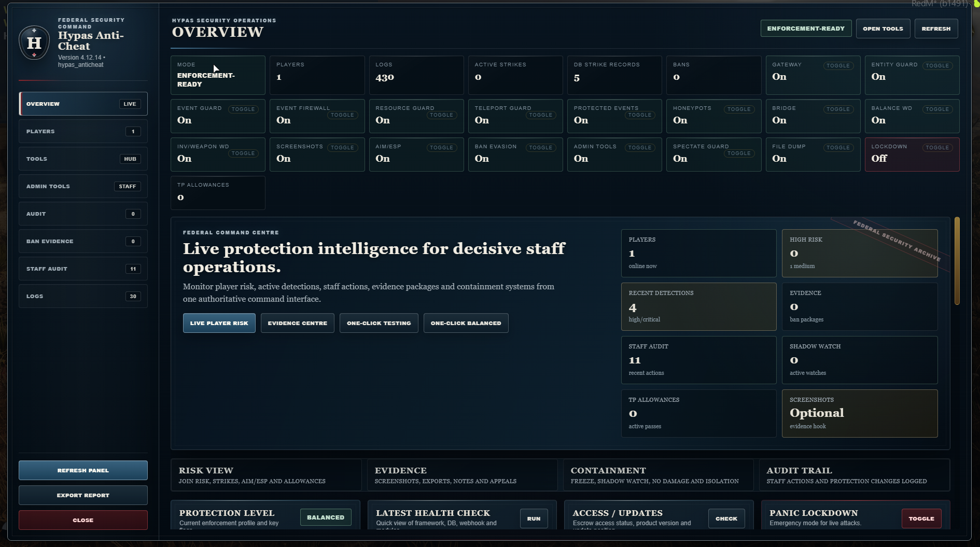Toggle the Teleport Guard module
This screenshot has height=547, width=980.
tap(541, 115)
